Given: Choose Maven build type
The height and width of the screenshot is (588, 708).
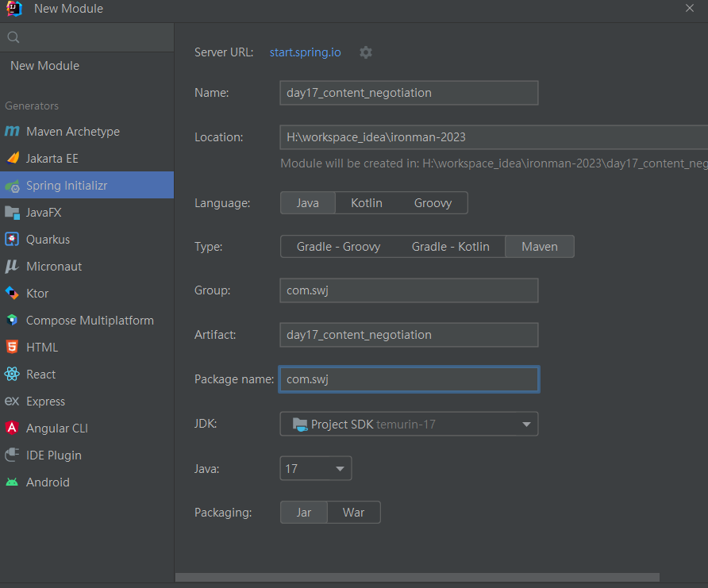Looking at the screenshot, I should tap(540, 247).
